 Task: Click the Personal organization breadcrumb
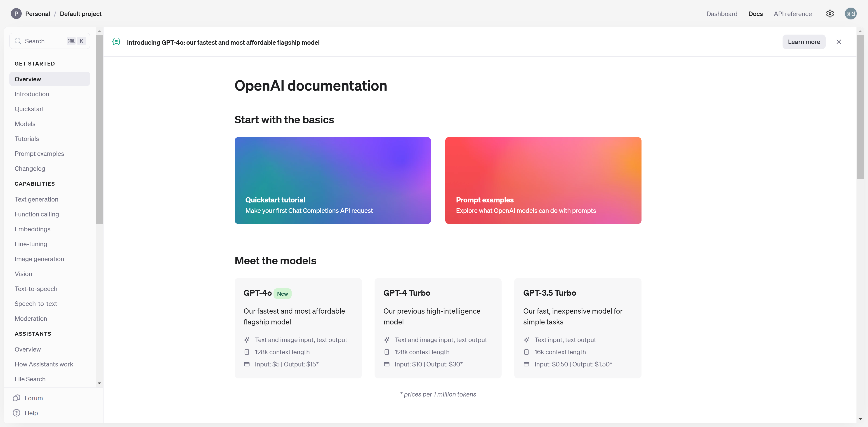pyautogui.click(x=37, y=14)
